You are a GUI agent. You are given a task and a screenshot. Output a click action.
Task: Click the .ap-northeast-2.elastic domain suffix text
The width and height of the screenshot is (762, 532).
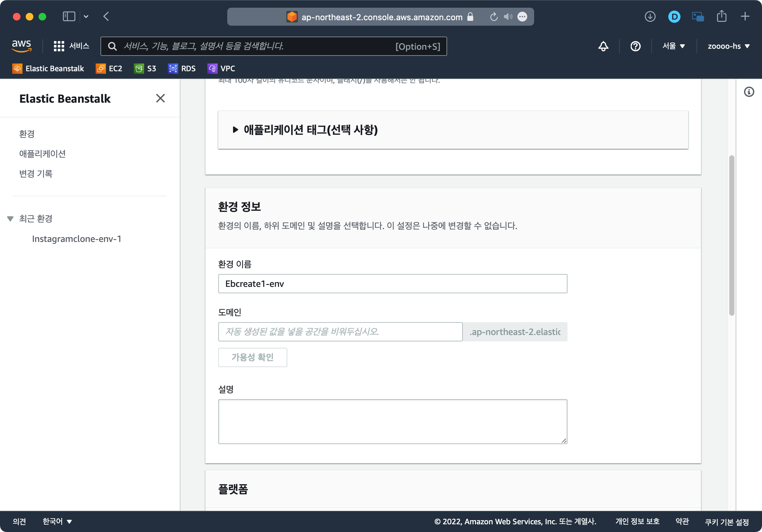click(x=515, y=332)
